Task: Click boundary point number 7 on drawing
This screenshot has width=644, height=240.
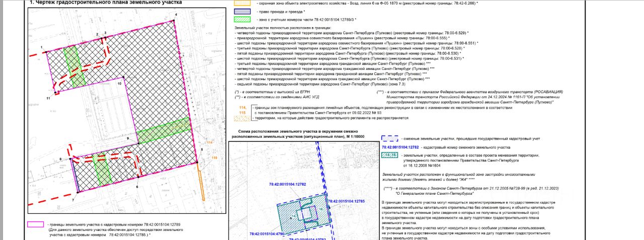Action: 72,200
